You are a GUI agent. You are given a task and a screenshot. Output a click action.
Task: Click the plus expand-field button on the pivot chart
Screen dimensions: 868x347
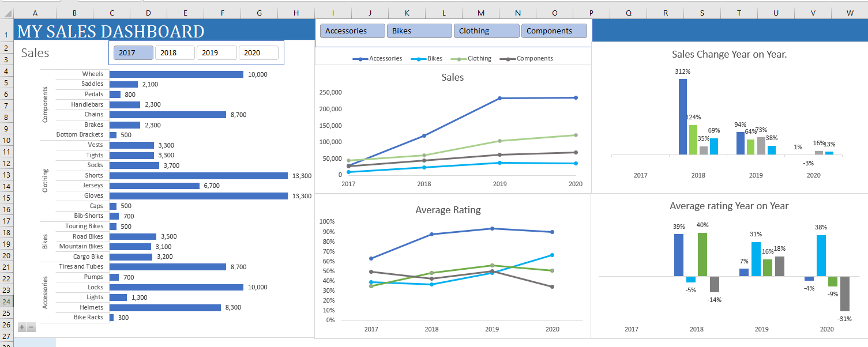(x=22, y=327)
